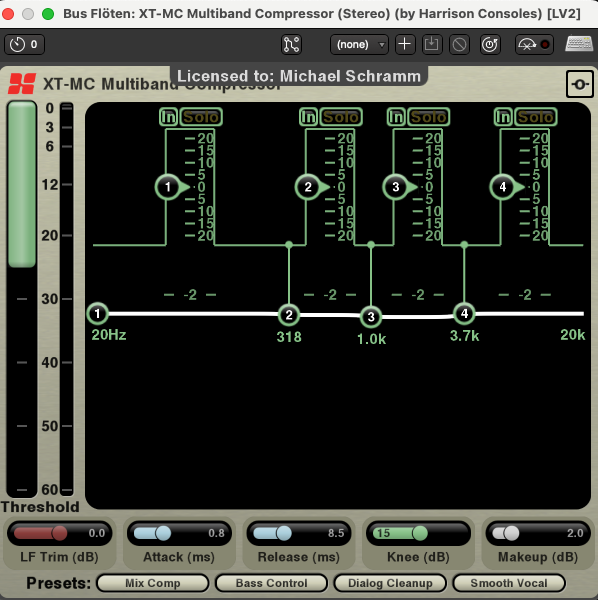
Task: Click the Attack slider knob
Action: (163, 533)
